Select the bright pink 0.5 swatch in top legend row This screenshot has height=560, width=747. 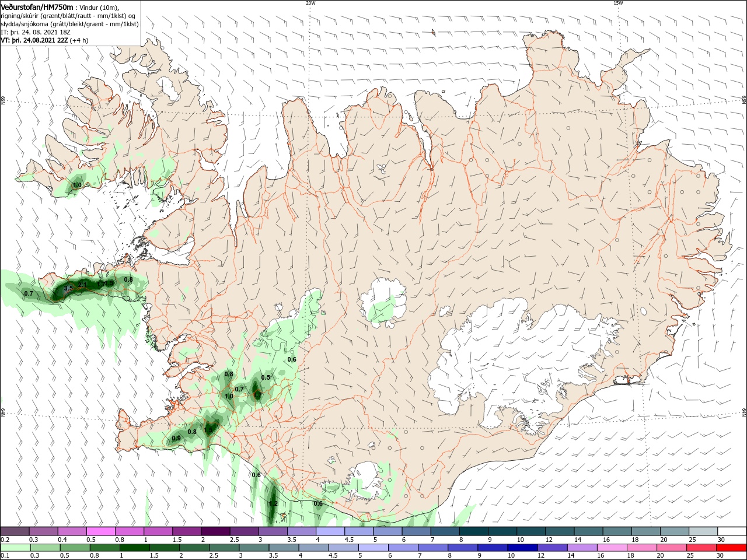(x=101, y=531)
